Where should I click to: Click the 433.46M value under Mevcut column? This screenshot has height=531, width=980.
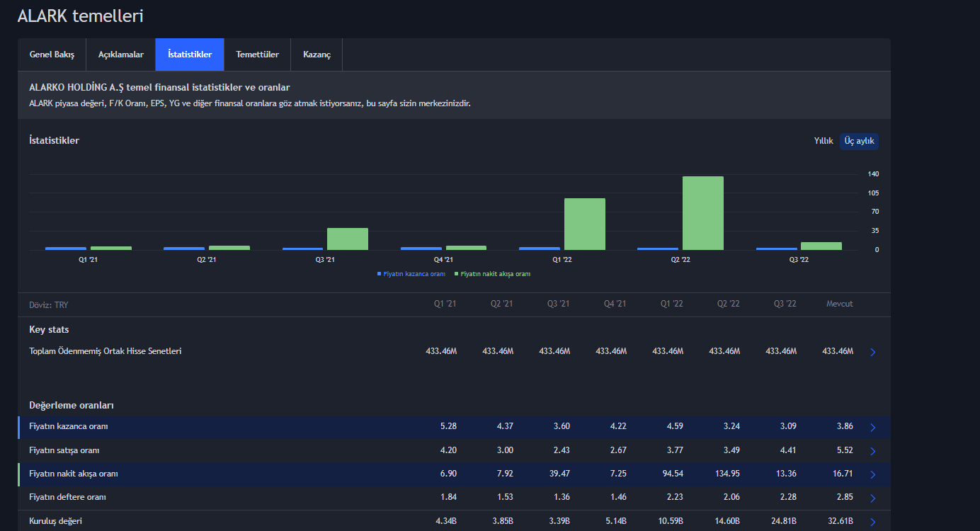[838, 351]
